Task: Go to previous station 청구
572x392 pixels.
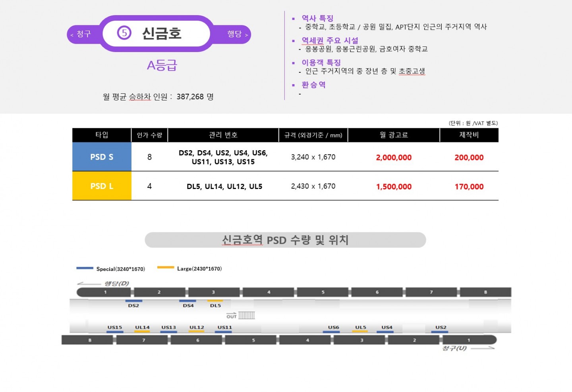Action: [x=81, y=34]
